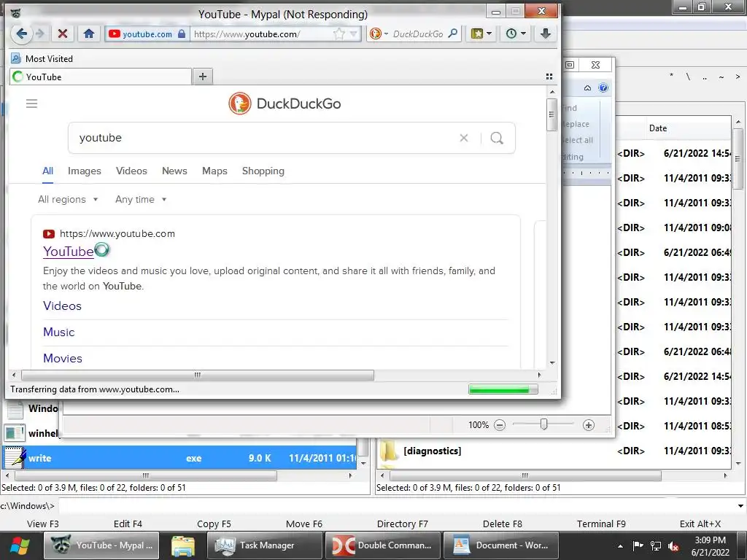Switch to Videos results tab
Viewport: 747px width, 560px height.
pyautogui.click(x=131, y=171)
